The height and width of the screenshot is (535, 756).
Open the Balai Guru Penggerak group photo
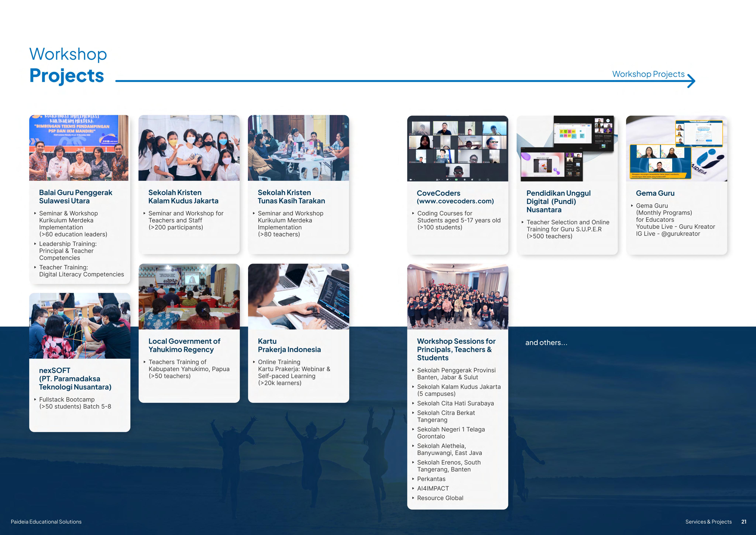79,148
